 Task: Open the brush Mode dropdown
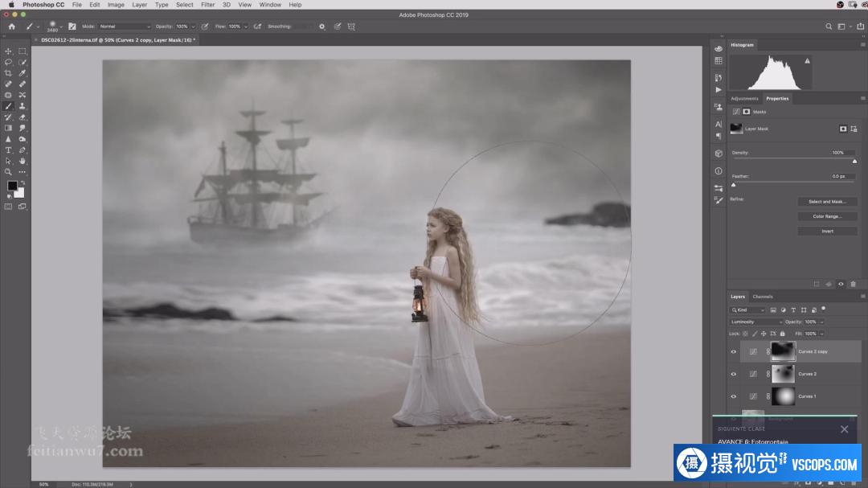(125, 27)
